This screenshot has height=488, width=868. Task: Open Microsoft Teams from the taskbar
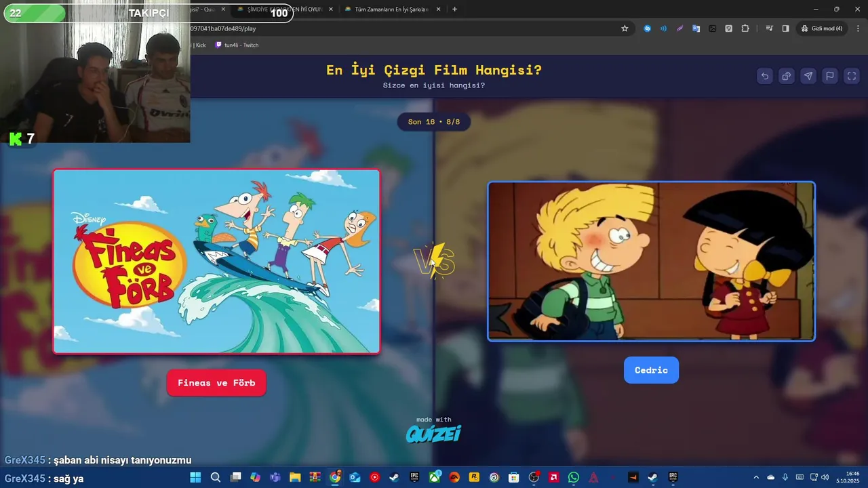click(275, 477)
